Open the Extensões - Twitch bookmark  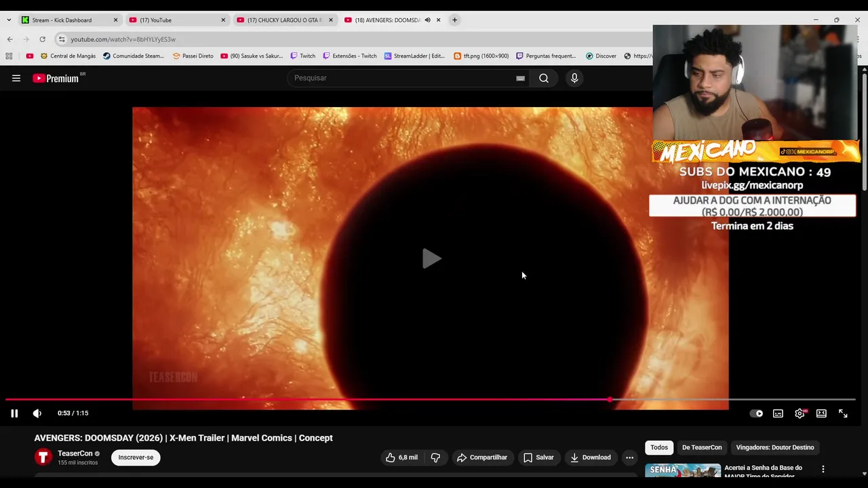coord(349,56)
